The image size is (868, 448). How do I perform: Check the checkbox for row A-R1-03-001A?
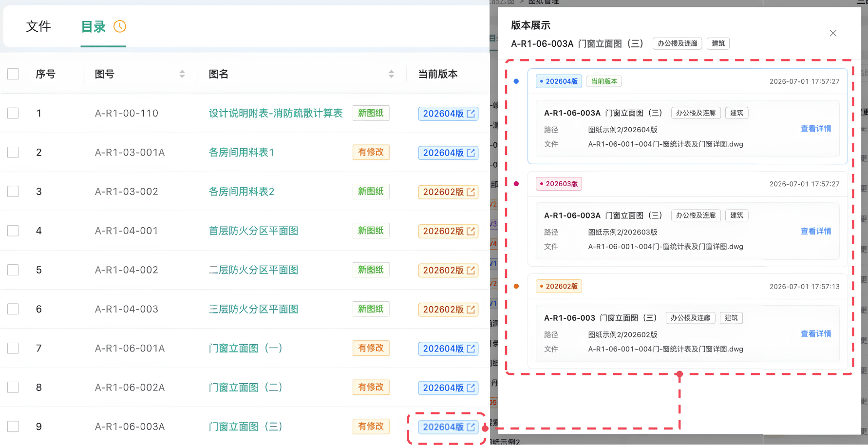(13, 153)
